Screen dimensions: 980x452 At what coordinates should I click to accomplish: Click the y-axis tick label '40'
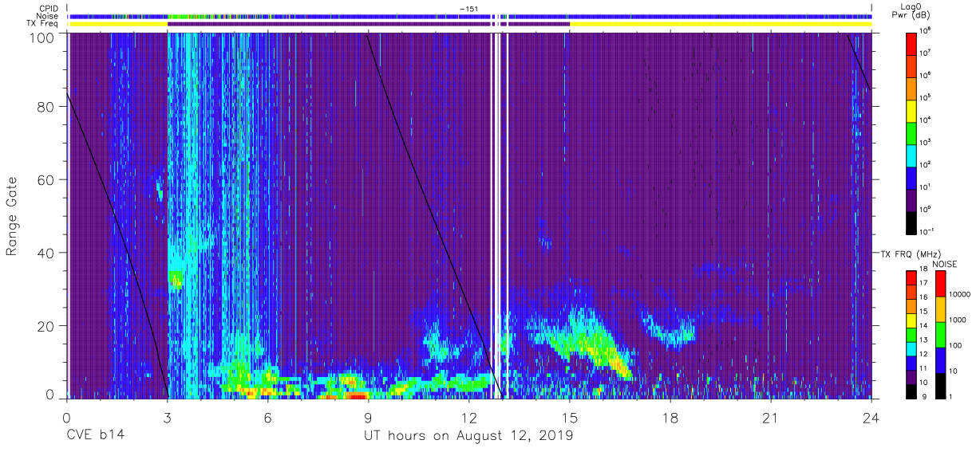48,253
